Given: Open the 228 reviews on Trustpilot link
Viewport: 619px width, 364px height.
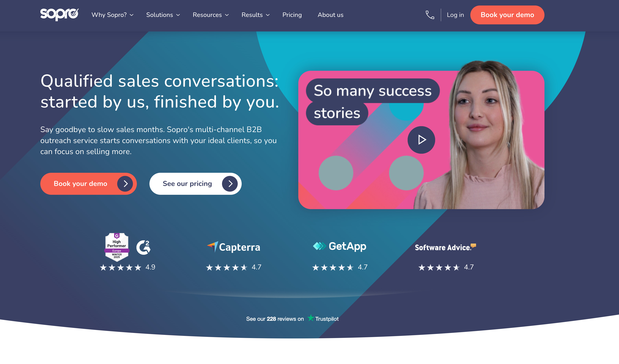Looking at the screenshot, I should click(x=292, y=318).
